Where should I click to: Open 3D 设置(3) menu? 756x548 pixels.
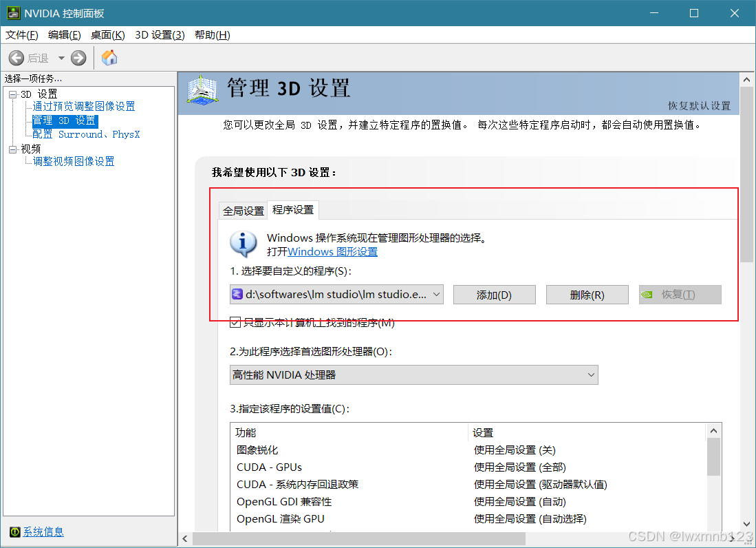tap(160, 35)
